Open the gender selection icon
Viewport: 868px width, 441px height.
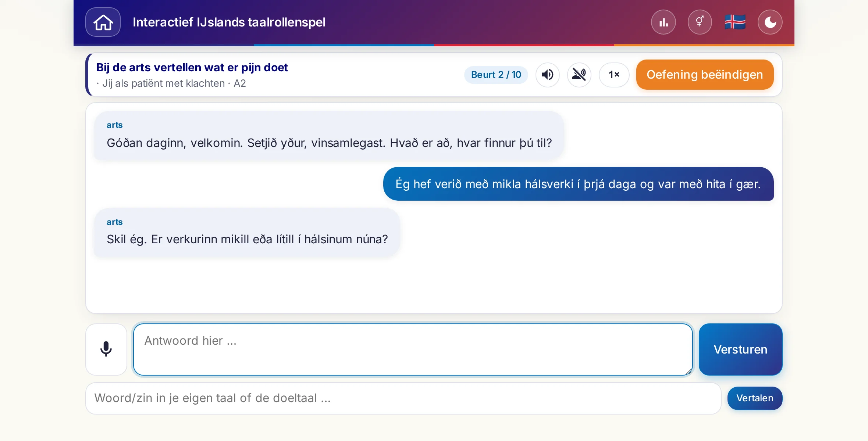pyautogui.click(x=700, y=22)
